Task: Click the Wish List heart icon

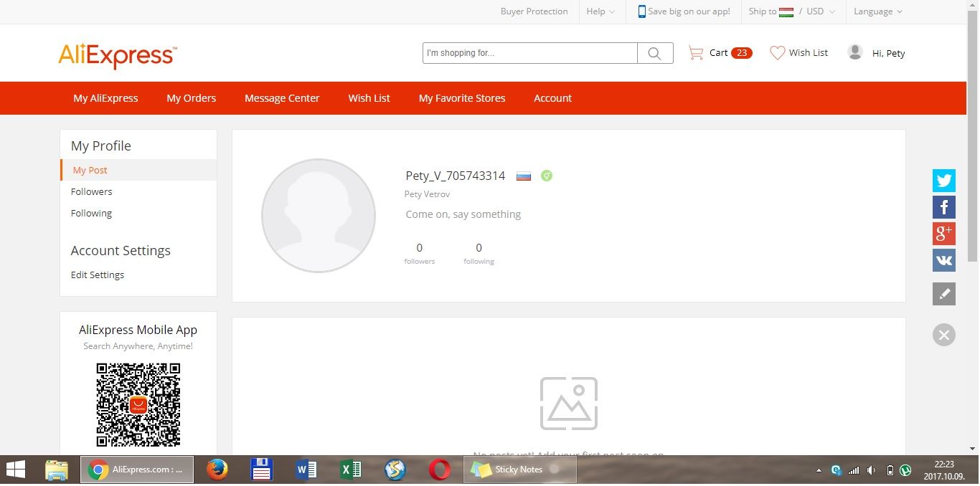Action: click(x=777, y=53)
